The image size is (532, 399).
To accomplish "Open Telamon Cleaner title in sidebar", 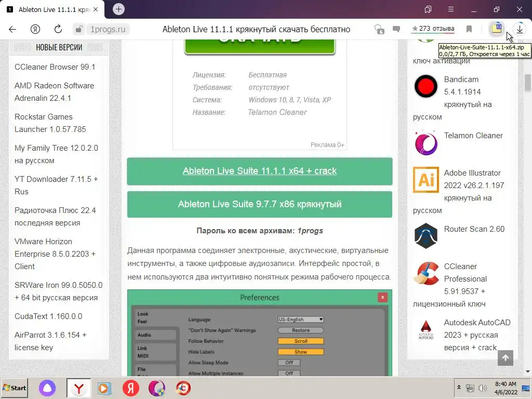I will pyautogui.click(x=473, y=136).
